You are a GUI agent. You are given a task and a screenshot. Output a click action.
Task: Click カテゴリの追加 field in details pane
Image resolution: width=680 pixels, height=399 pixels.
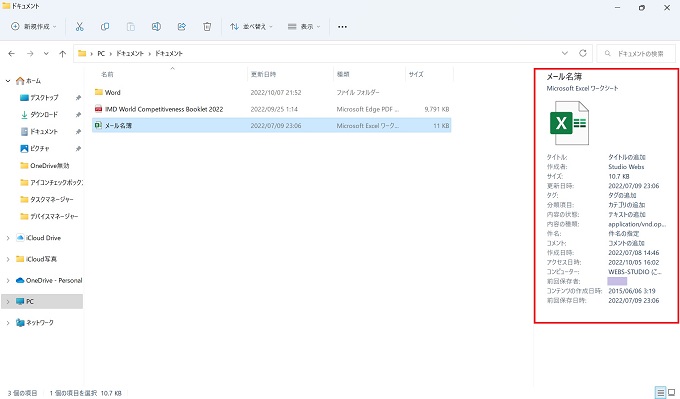(627, 205)
